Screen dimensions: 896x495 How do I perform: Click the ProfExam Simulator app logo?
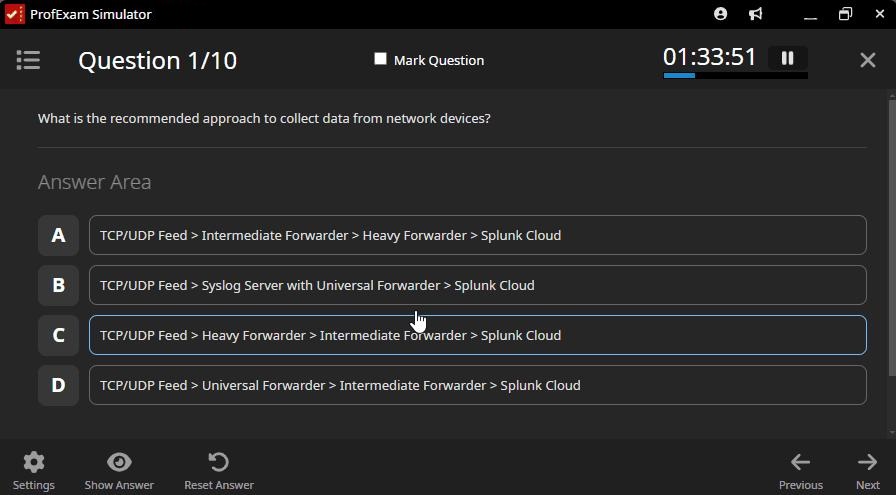14,14
